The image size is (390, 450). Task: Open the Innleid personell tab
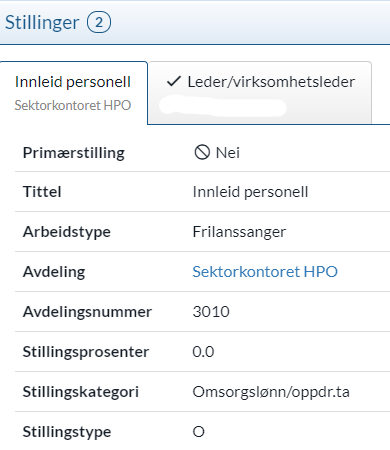73,93
